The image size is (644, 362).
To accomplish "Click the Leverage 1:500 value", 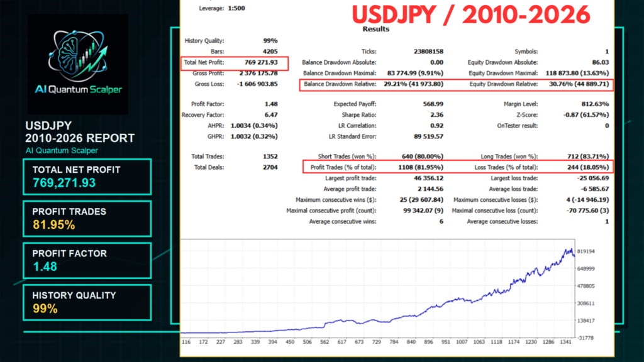I will (x=236, y=8).
